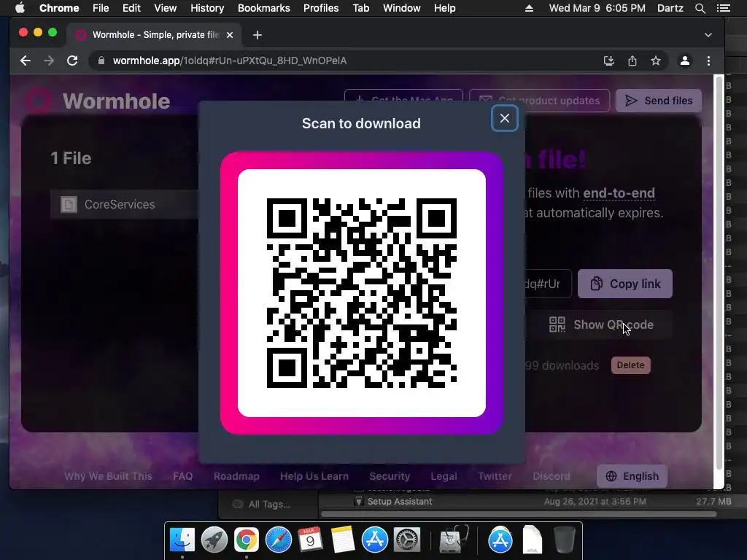Click the share page icon in address bar
This screenshot has width=747, height=560.
[632, 61]
